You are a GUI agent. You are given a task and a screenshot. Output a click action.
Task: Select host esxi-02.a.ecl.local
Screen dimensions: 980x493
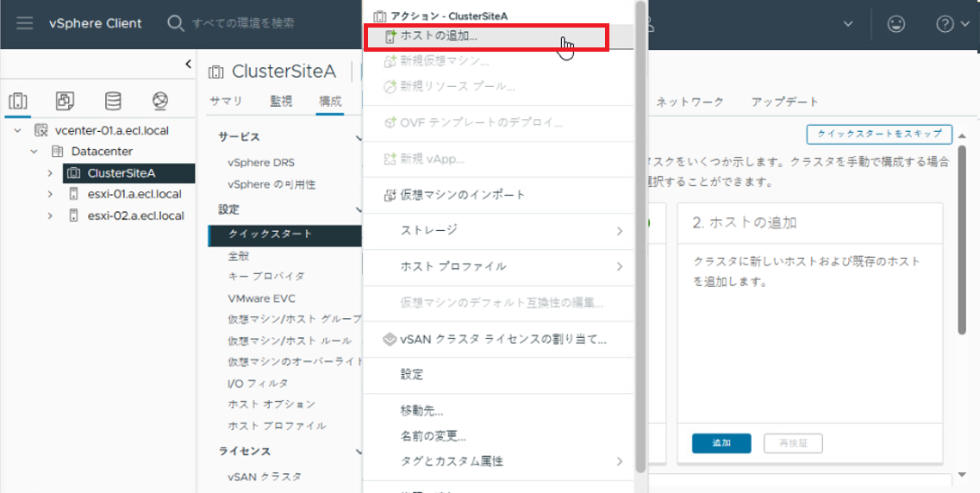coord(135,215)
